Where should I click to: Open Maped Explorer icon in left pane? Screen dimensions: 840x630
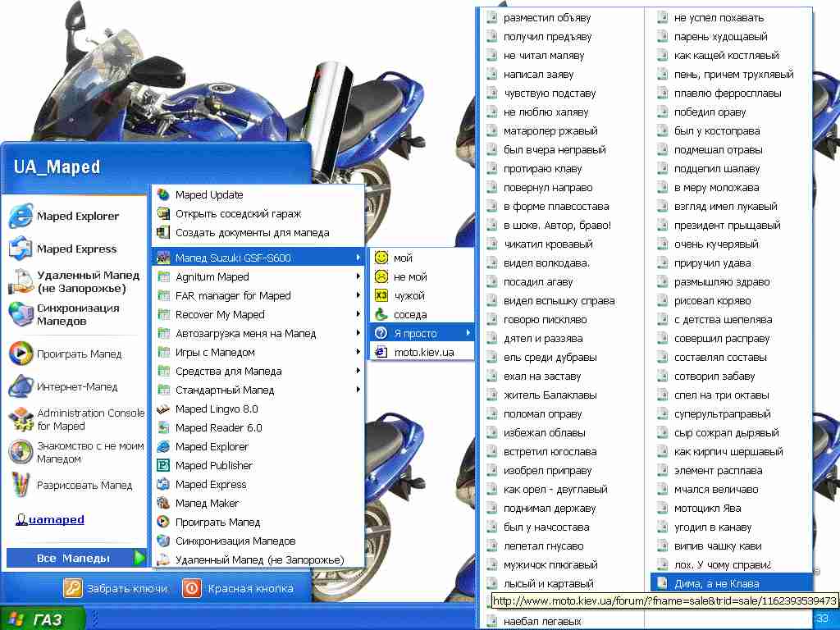coord(21,216)
